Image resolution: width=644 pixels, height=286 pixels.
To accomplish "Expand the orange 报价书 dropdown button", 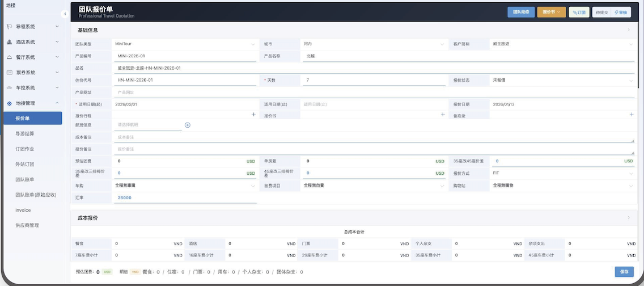I will point(551,12).
